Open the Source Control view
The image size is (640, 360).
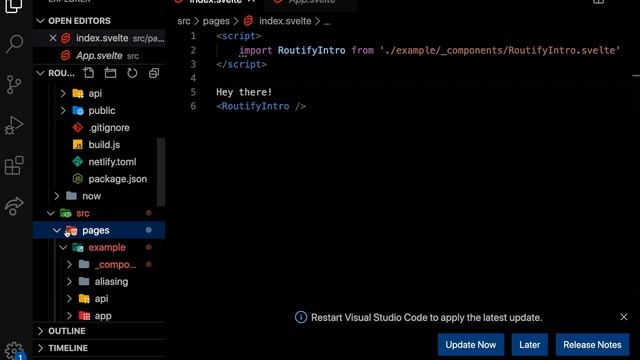(14, 84)
